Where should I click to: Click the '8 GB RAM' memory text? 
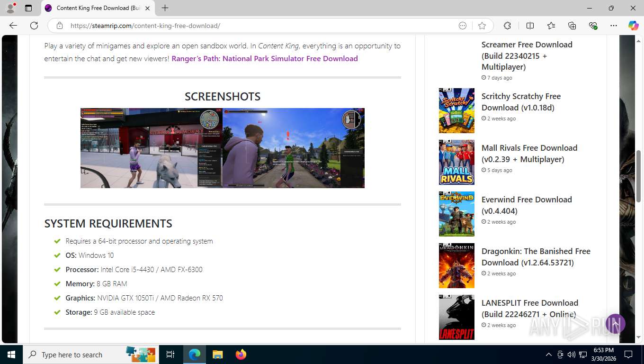click(112, 284)
